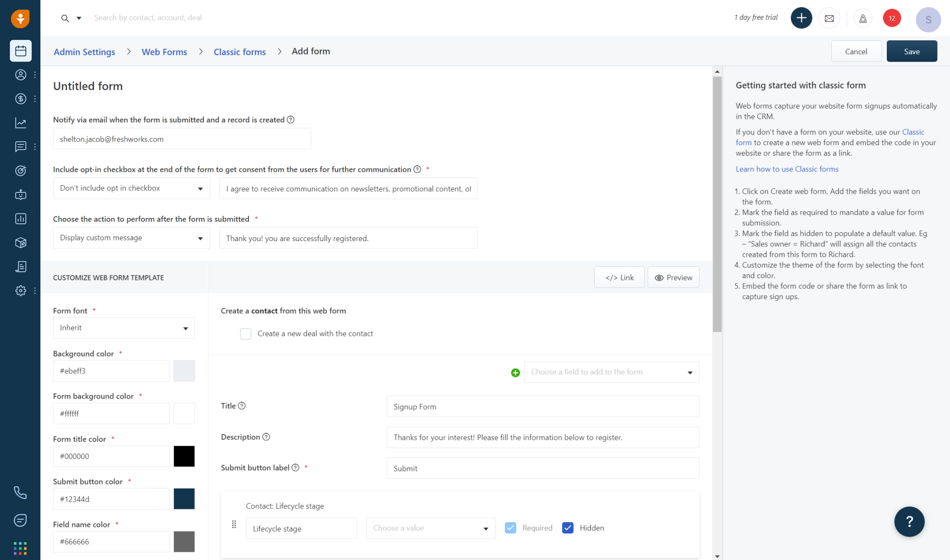Viewport: 950px width, 560px height.
Task: Click the rocket launch icon in header
Action: 863,18
